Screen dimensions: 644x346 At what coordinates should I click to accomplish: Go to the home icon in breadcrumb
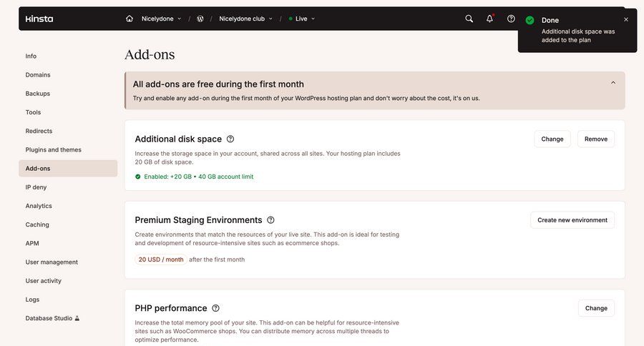(130, 19)
